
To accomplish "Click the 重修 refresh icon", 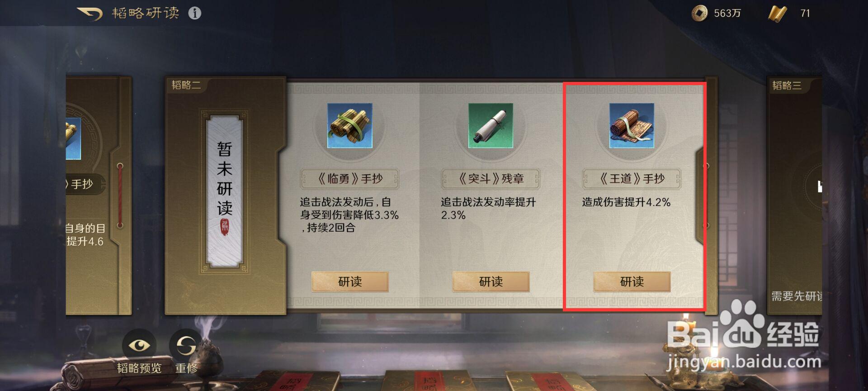I will 186,346.
